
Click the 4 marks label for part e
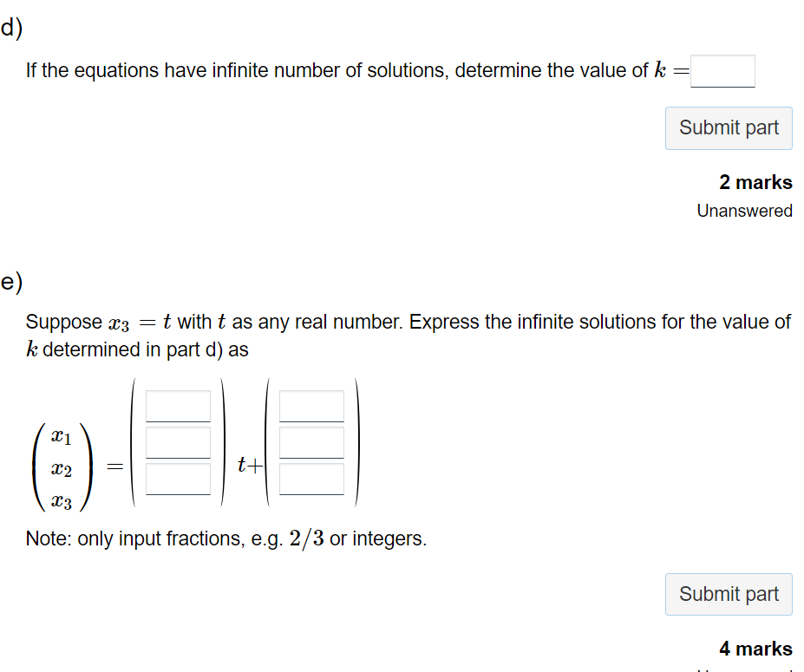755,649
